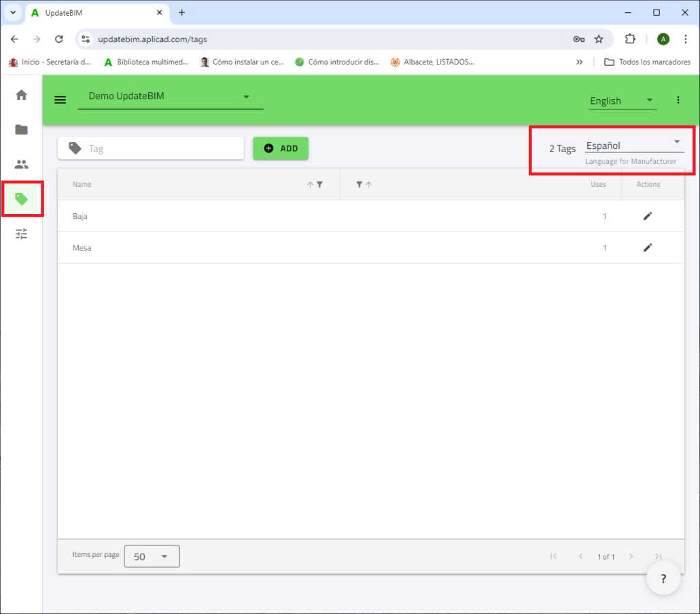The image size is (700, 614).
Task: Click the address bar URL
Action: coord(153,39)
